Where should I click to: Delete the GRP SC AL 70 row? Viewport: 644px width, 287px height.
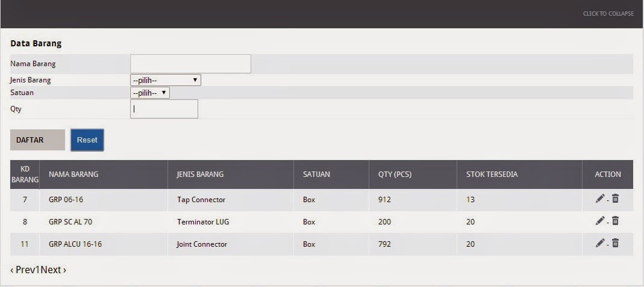615,221
